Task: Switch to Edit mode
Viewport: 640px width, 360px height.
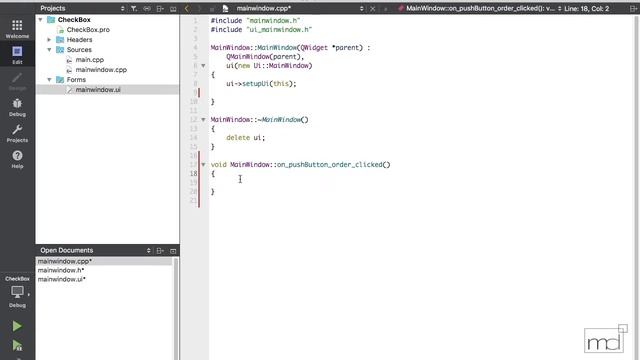Action: point(17,55)
